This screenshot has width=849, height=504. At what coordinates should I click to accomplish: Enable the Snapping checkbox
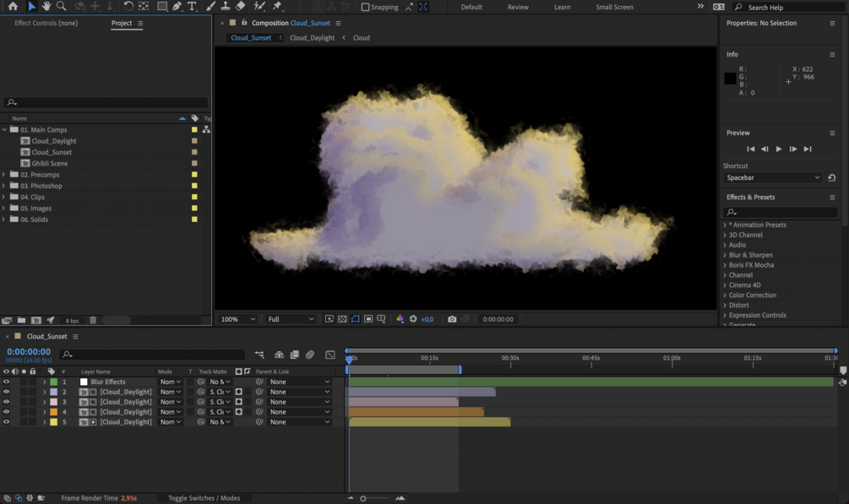click(x=365, y=7)
